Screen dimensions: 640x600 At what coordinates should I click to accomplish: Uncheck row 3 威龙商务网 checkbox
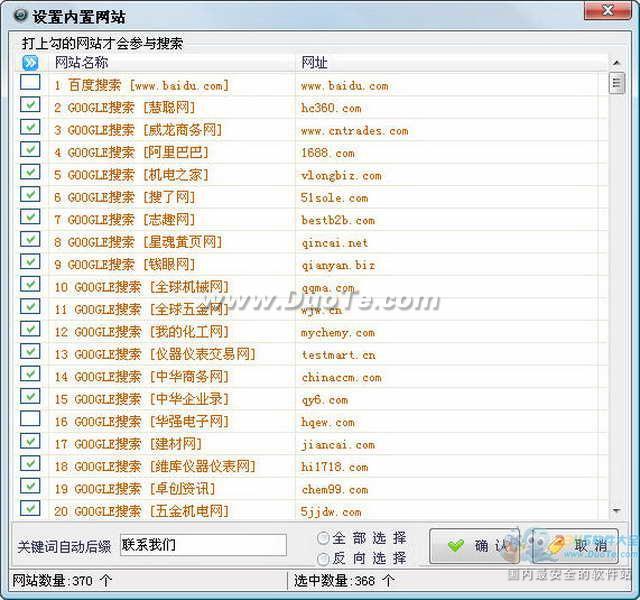click(x=30, y=127)
